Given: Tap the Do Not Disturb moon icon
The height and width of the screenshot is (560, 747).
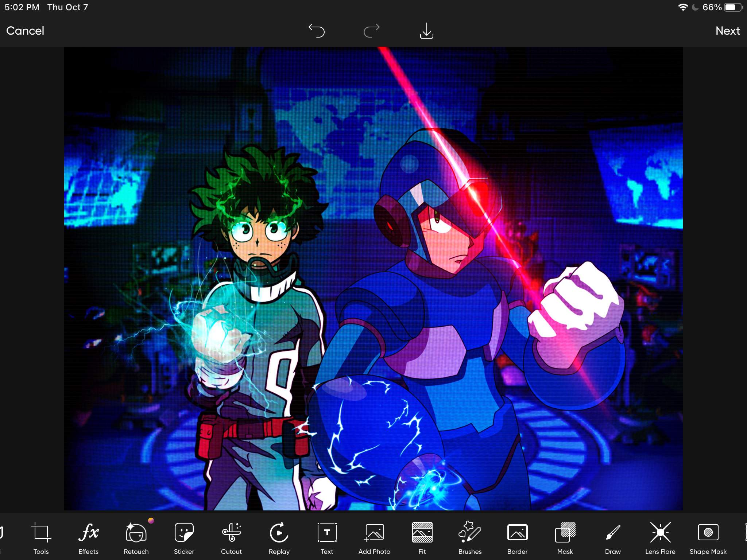Looking at the screenshot, I should (695, 7).
